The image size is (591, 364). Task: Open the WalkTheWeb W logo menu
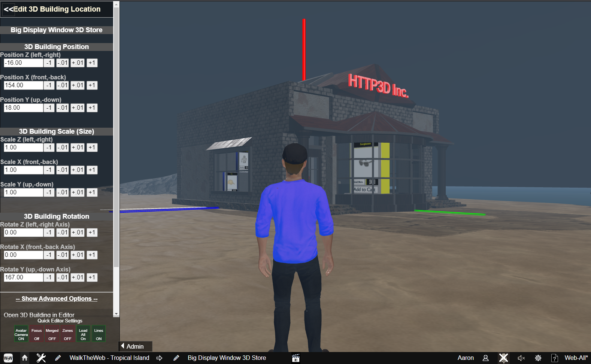point(8,358)
